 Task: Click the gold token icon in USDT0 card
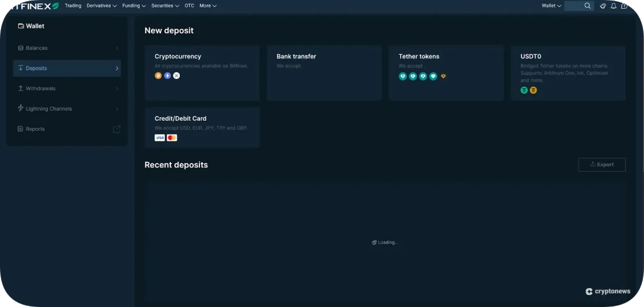coord(533,90)
